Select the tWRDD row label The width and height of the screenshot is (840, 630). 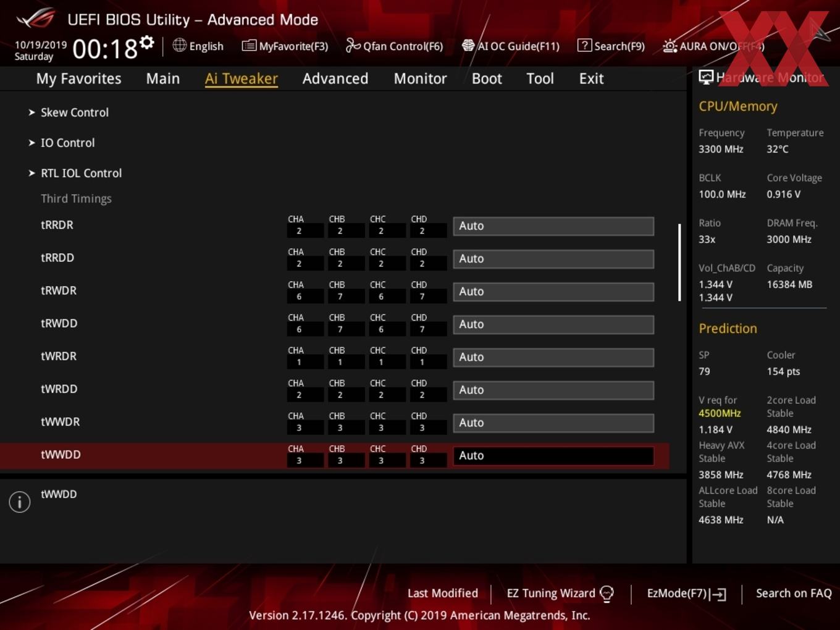pyautogui.click(x=59, y=388)
